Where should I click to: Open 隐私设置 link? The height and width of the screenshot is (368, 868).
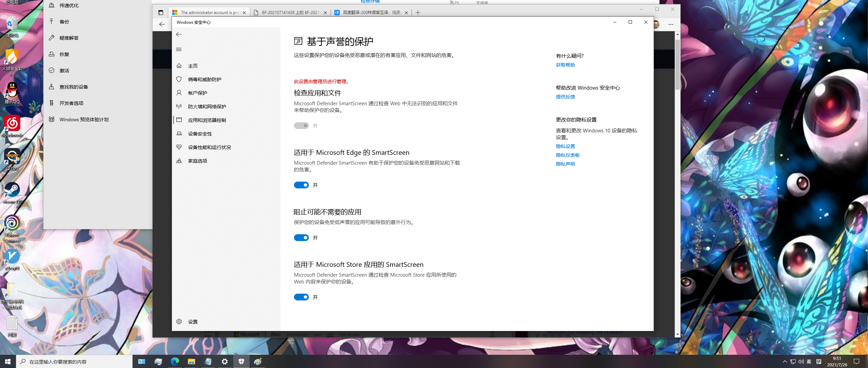pyautogui.click(x=565, y=146)
